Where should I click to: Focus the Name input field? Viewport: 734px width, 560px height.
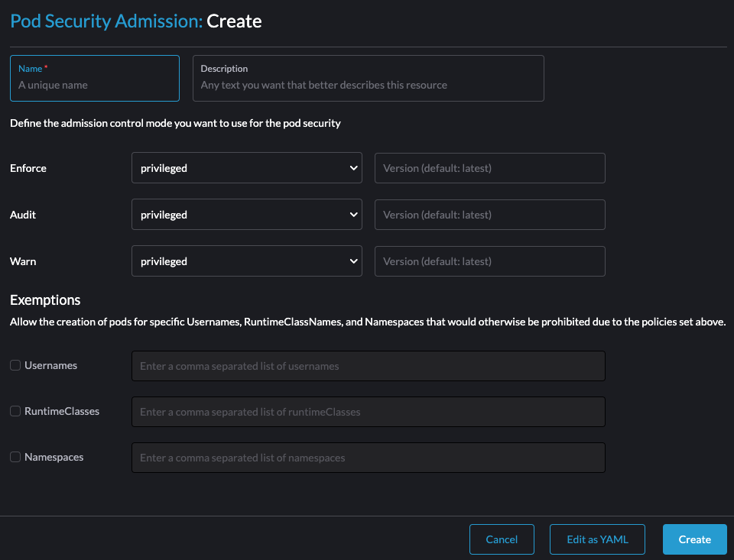click(x=95, y=79)
